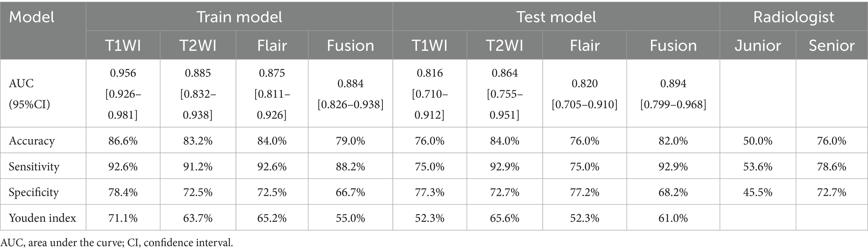Click the Train Fusion Youden index 55.0%
Screen dimensions: 868x252
[350, 218]
